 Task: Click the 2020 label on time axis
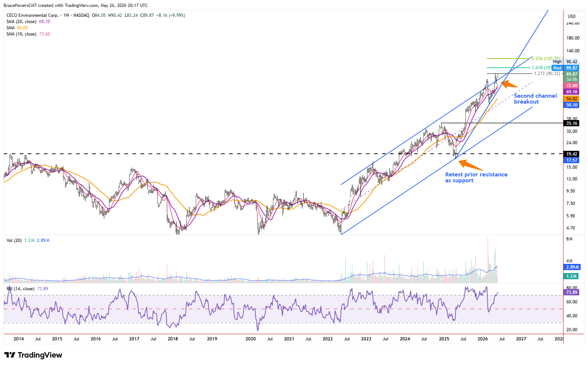coord(251,339)
